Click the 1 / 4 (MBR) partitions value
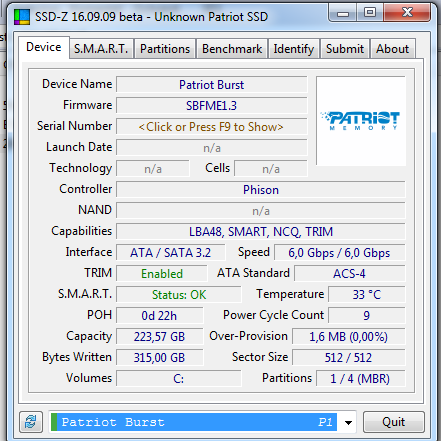This screenshot has height=441, width=441. [x=360, y=379]
